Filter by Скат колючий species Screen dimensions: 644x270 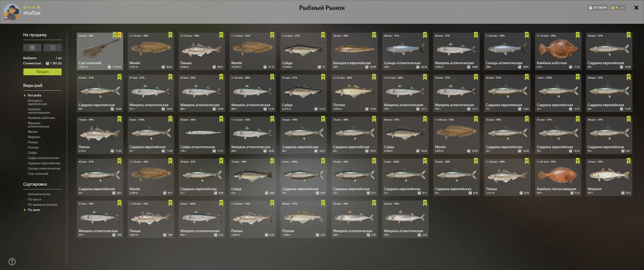[x=38, y=174]
